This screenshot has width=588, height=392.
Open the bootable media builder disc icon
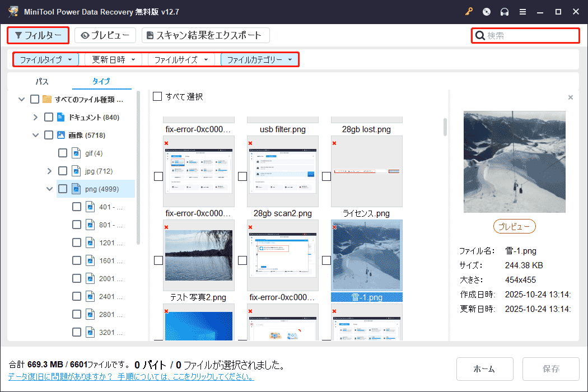point(486,11)
